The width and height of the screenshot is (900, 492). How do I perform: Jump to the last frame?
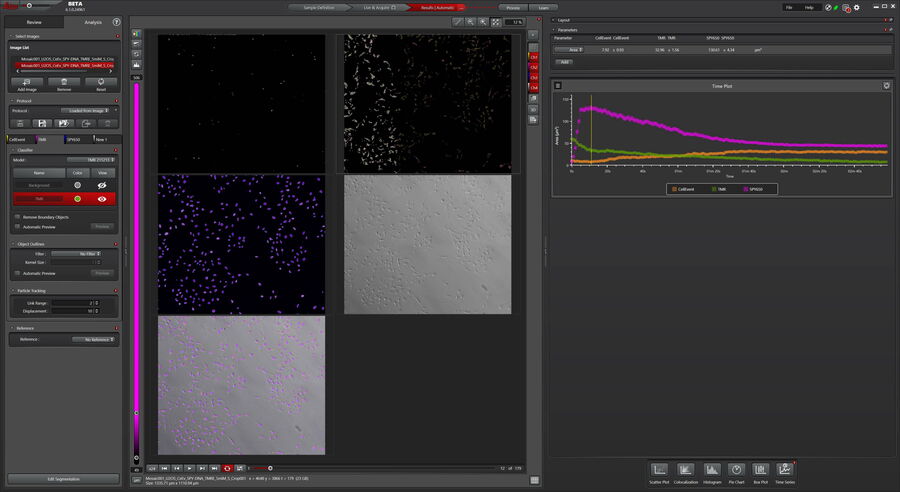[215, 468]
